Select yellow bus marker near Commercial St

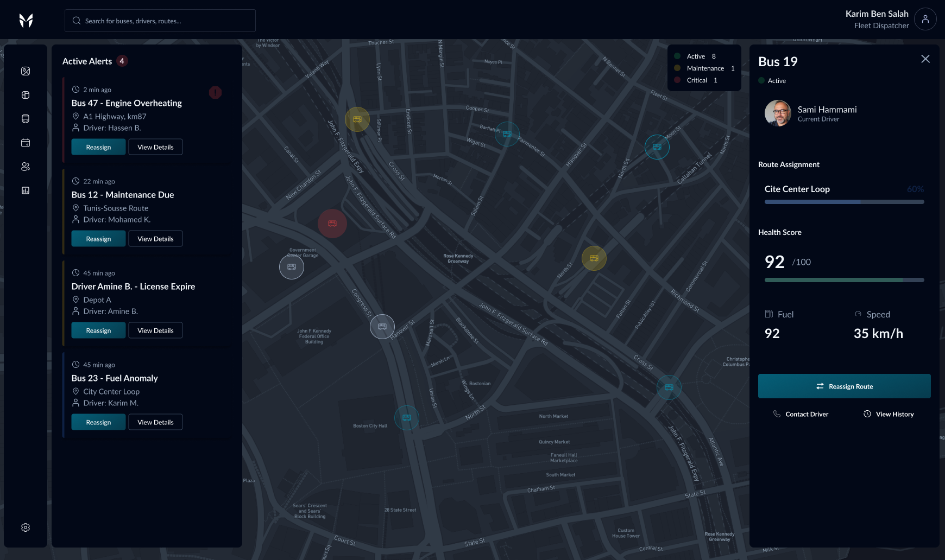(x=594, y=258)
